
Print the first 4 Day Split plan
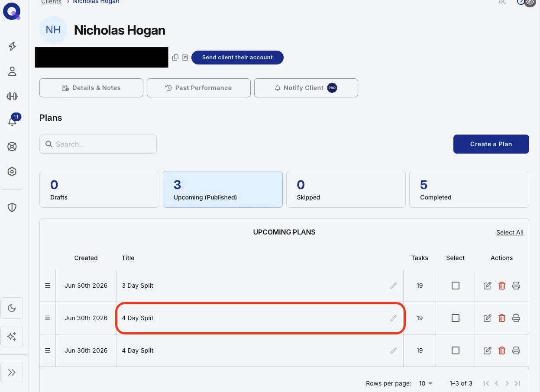point(516,318)
